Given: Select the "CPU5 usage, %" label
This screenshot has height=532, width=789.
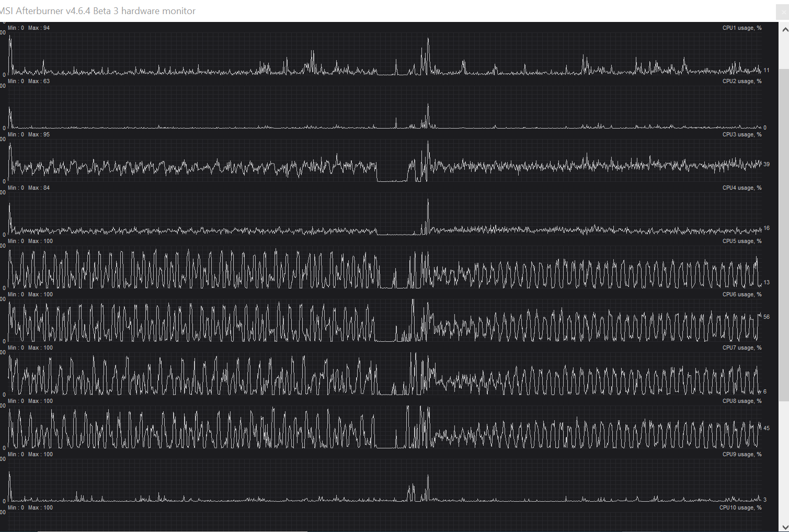Looking at the screenshot, I should (x=742, y=241).
